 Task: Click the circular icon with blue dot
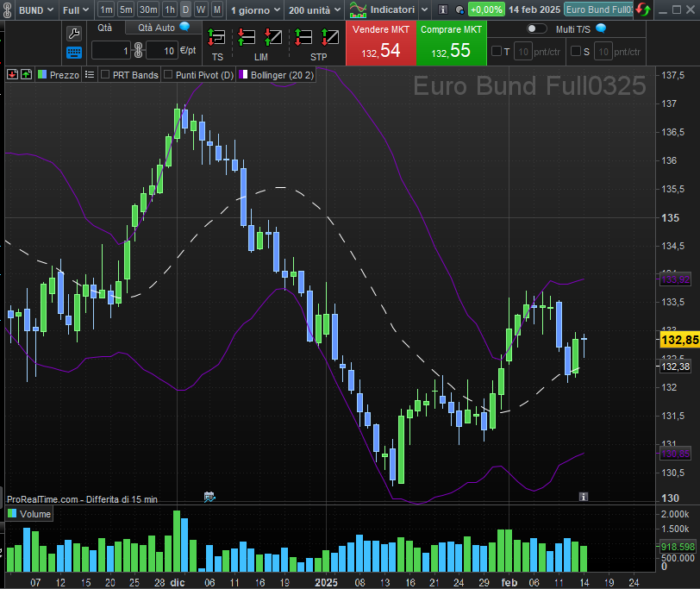[x=459, y=9]
